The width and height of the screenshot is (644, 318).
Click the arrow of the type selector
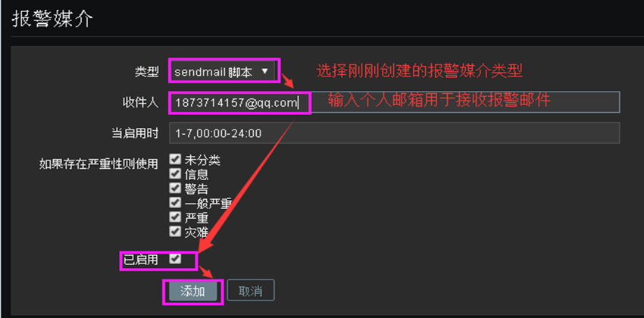tap(264, 71)
